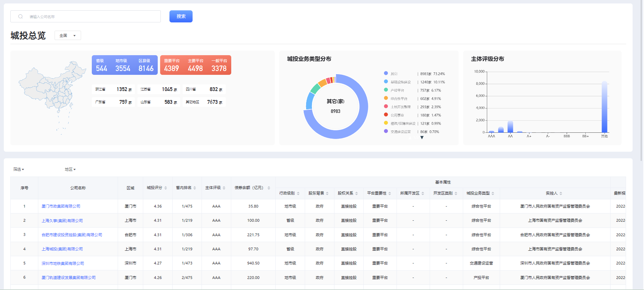Sort by 城投评分 column sort icon
This screenshot has height=290, width=644.
click(166, 188)
